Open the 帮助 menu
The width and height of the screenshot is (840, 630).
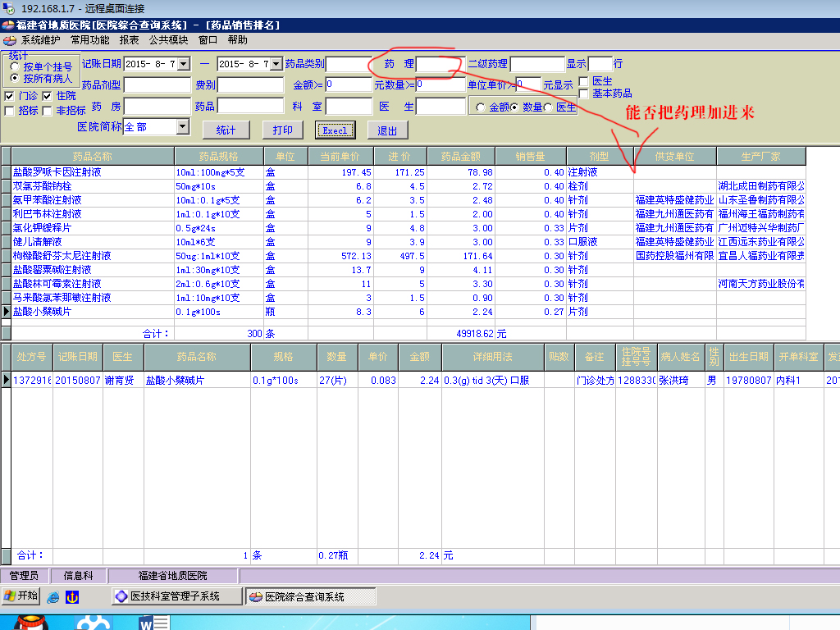click(237, 40)
